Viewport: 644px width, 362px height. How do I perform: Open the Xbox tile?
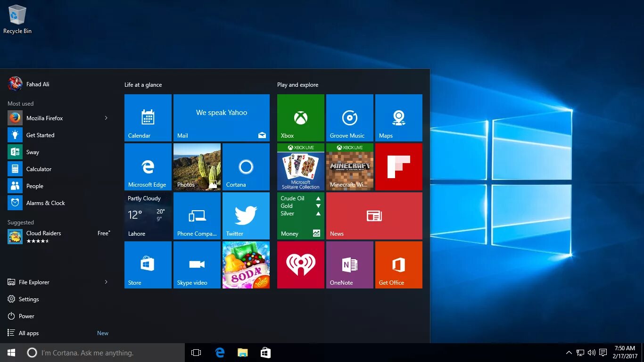point(301,118)
